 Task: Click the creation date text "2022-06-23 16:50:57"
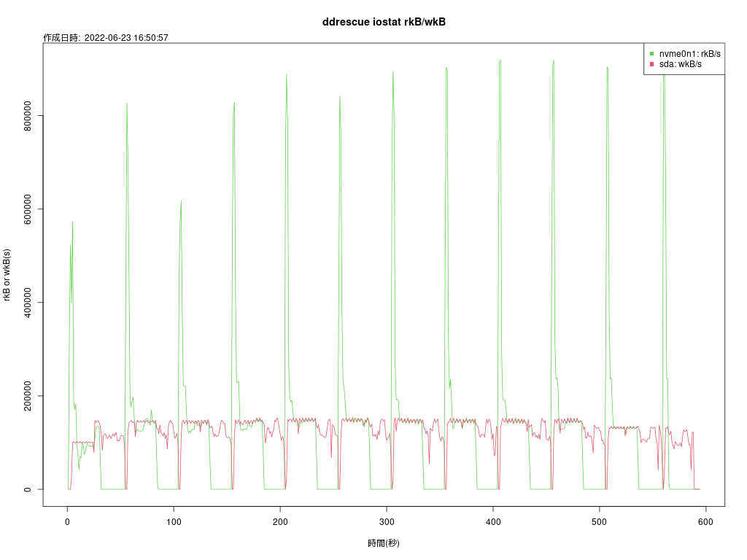126,38
